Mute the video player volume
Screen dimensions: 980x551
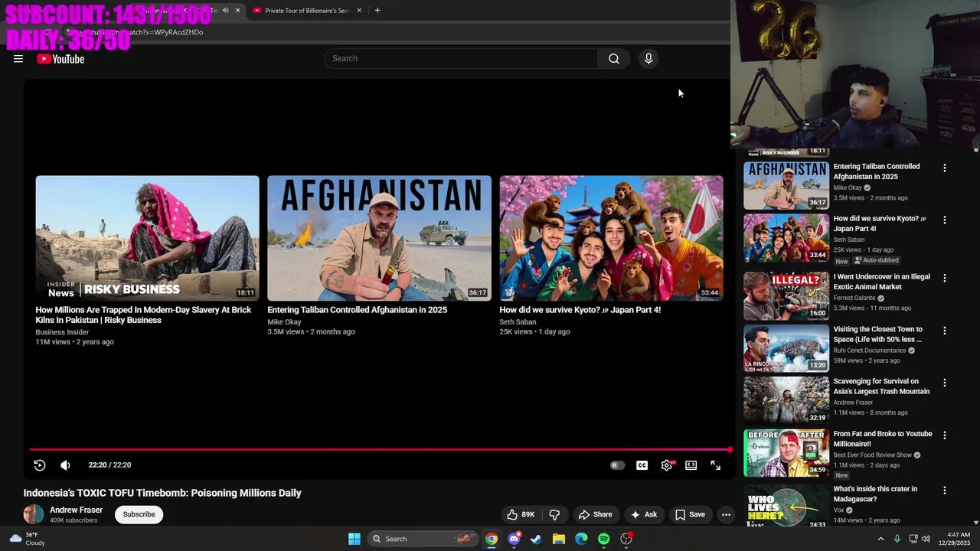(x=65, y=465)
